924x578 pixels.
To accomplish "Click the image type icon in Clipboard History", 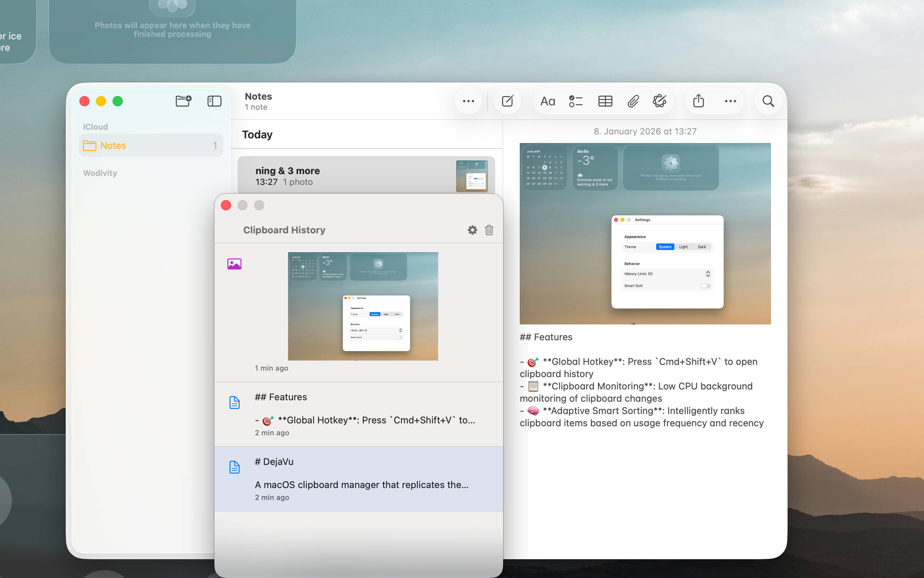I will 235,264.
